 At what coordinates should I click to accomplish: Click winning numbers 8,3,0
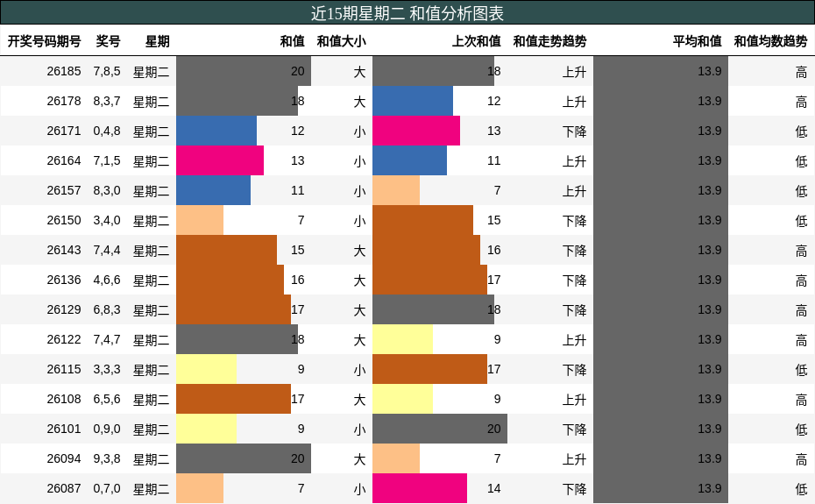pyautogui.click(x=107, y=190)
